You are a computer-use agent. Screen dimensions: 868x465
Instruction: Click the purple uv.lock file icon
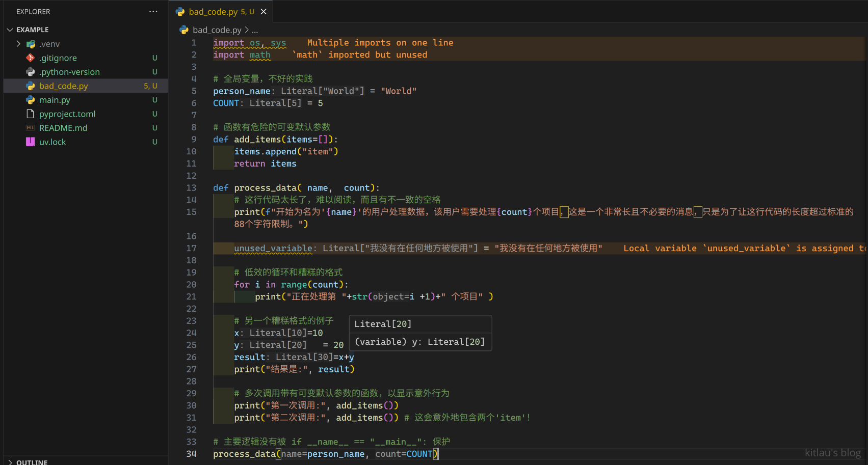31,142
